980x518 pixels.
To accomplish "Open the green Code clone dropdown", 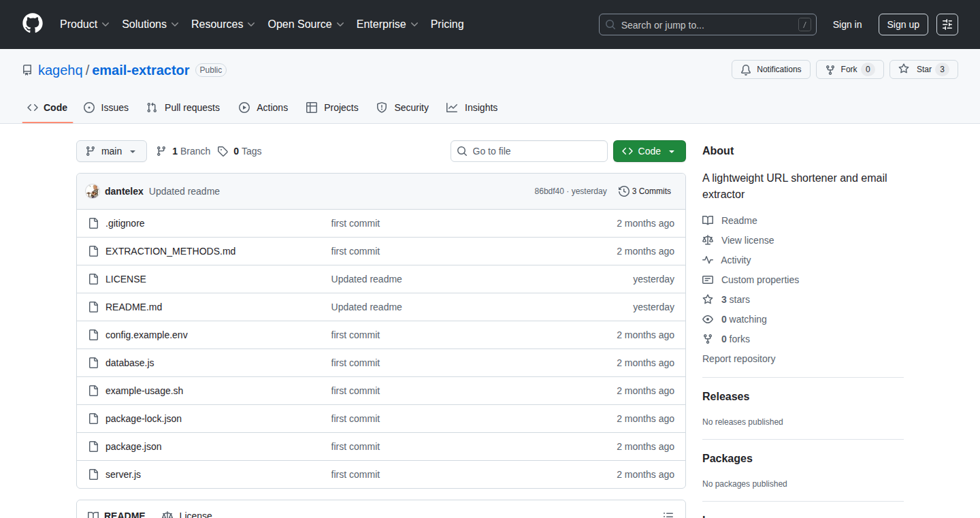I will pos(649,151).
